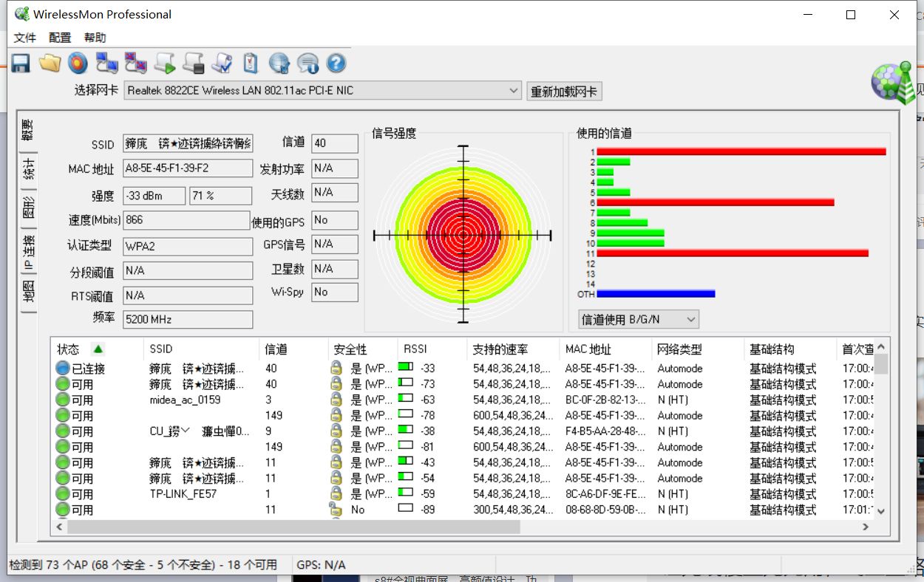Click the red target bullseye toolbar icon

pos(78,64)
